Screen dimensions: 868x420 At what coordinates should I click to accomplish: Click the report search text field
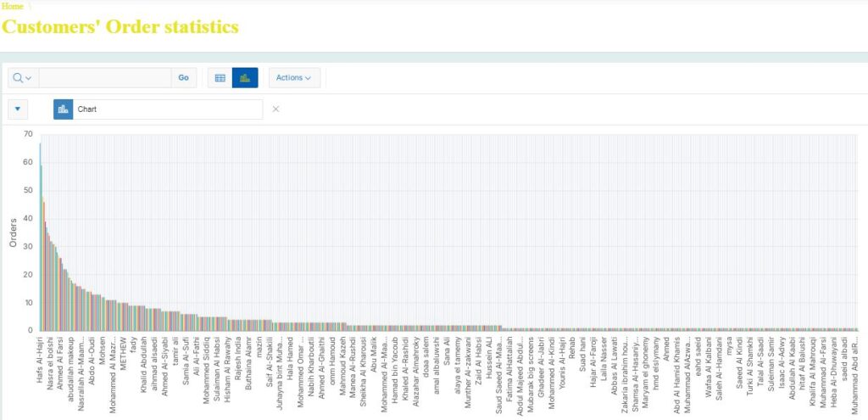pyautogui.click(x=104, y=78)
